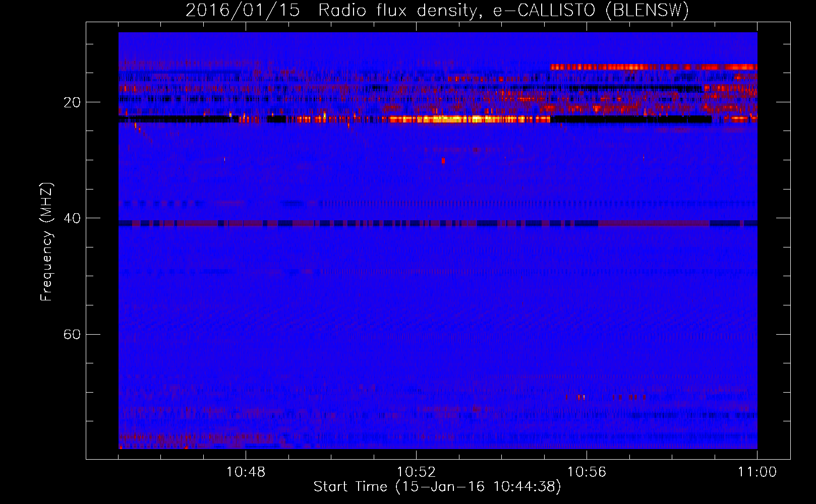Click the 60 MHz frequency tick label
This screenshot has height=504, width=816.
pyautogui.click(x=72, y=334)
